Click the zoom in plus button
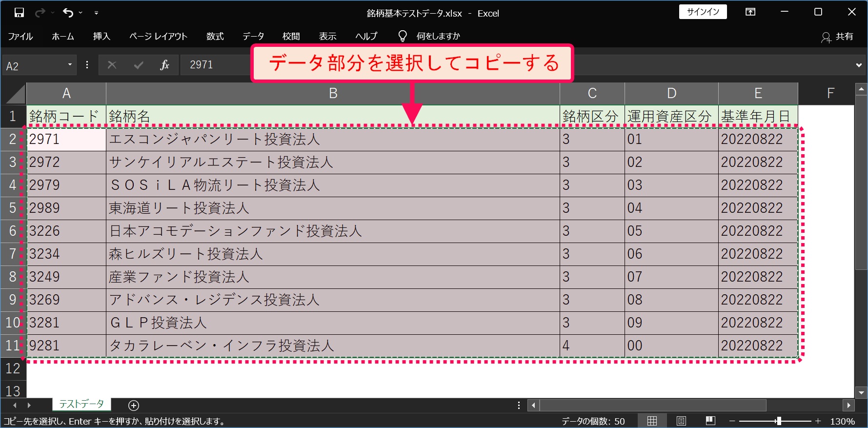 click(x=818, y=421)
